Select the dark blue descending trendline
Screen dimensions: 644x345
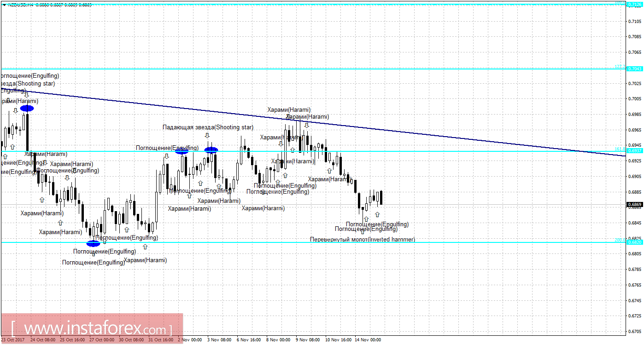click(313, 123)
